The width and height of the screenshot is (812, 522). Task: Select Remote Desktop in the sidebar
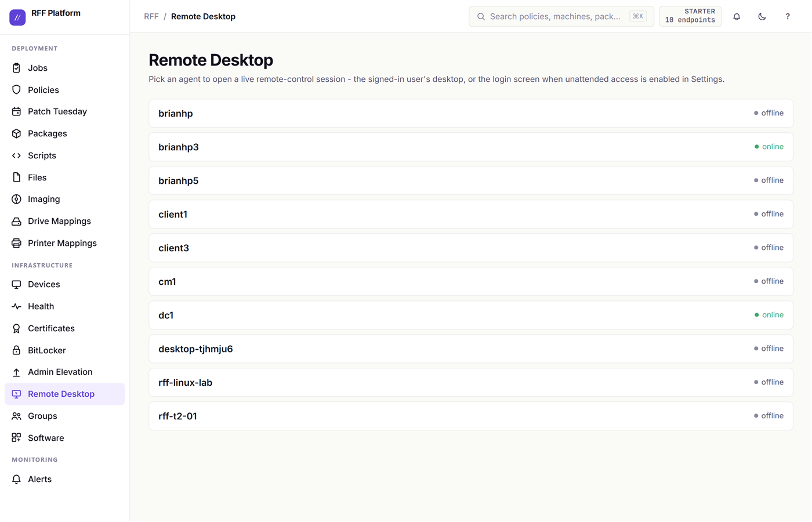(x=64, y=394)
